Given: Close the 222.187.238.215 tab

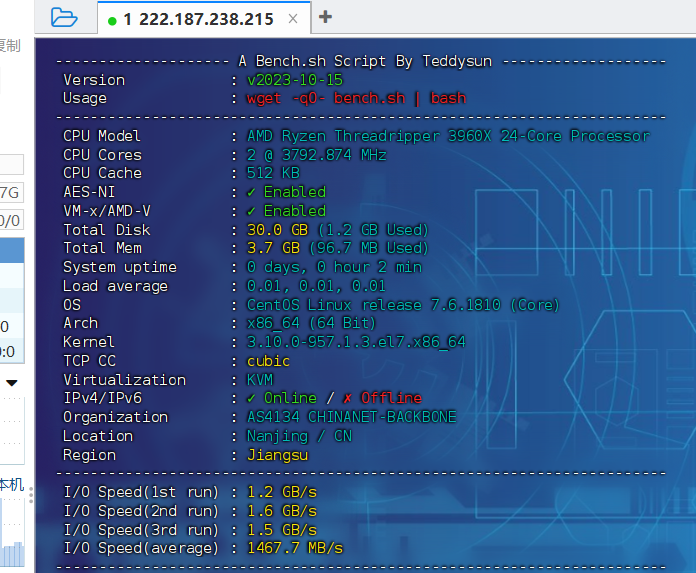Looking at the screenshot, I should 293,19.
